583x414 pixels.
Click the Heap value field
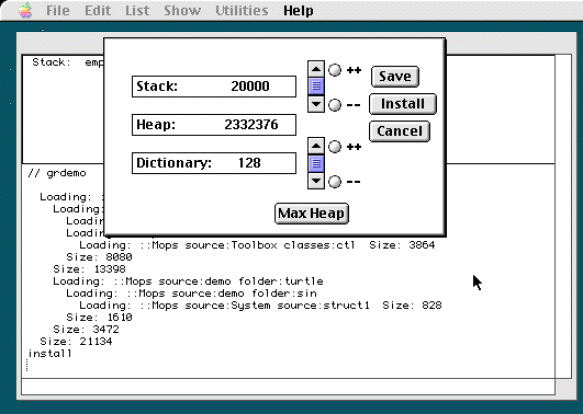214,125
